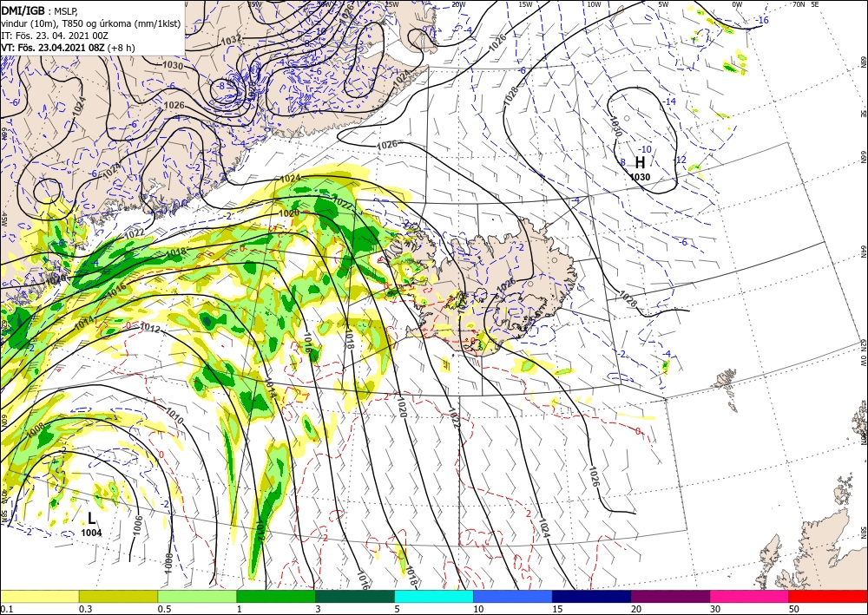Click the light green 0.5–1 legend swatch
This screenshot has width=868, height=615.
pyautogui.click(x=197, y=596)
